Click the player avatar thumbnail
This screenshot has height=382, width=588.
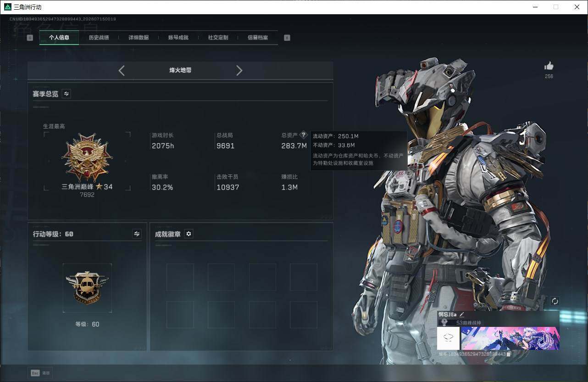448,338
